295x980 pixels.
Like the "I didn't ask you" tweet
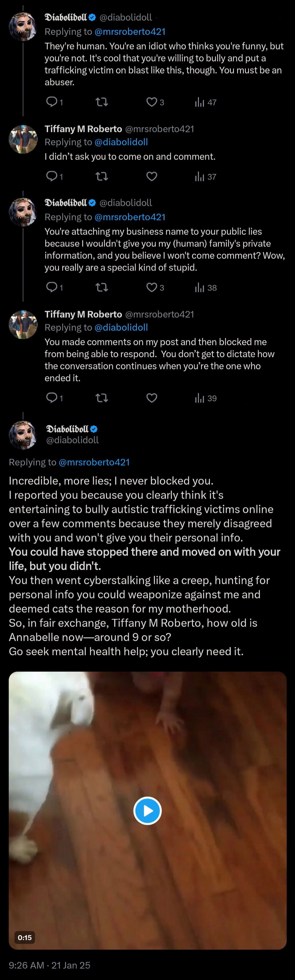152,176
